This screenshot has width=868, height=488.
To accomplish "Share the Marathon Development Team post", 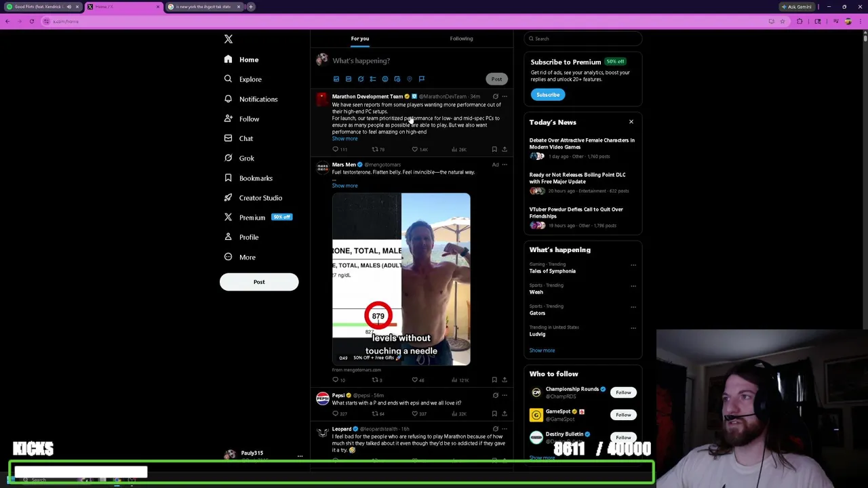I will pos(504,149).
